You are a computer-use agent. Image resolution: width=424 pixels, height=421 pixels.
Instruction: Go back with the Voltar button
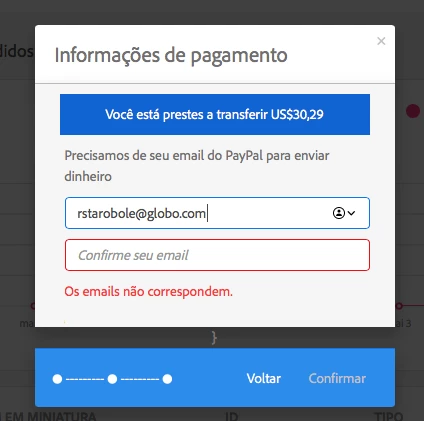pos(264,378)
